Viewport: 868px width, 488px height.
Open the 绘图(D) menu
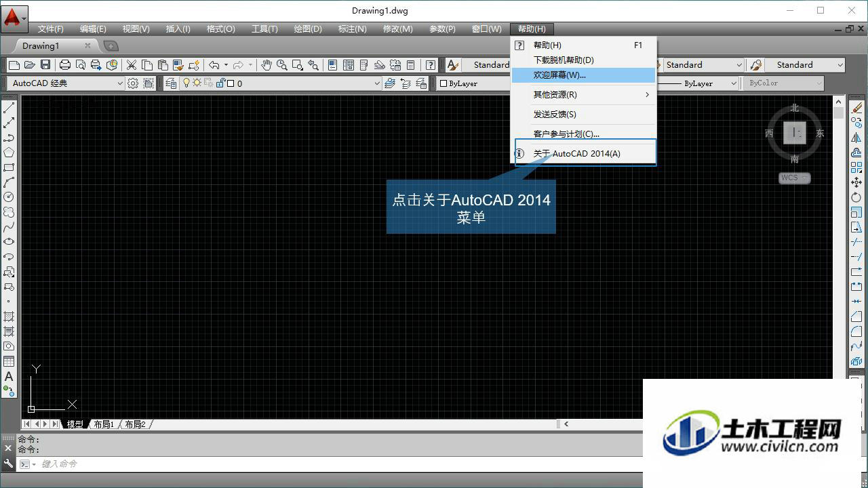point(308,29)
